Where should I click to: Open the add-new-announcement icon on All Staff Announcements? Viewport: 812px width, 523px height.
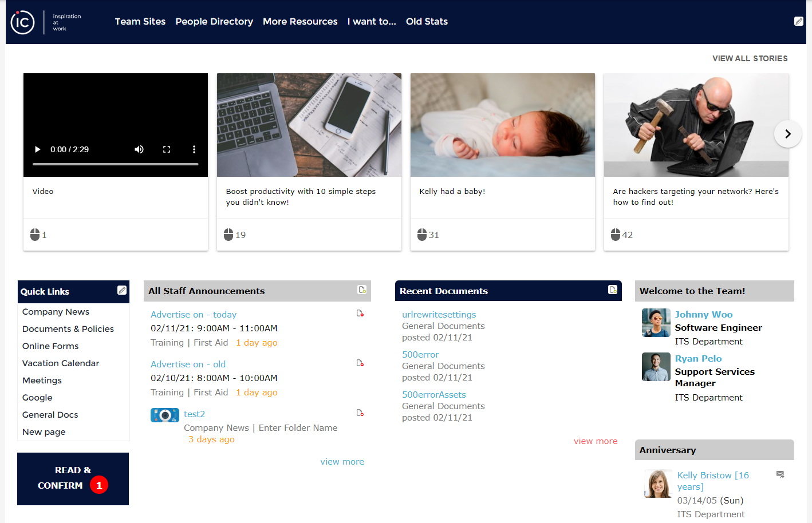pos(361,290)
